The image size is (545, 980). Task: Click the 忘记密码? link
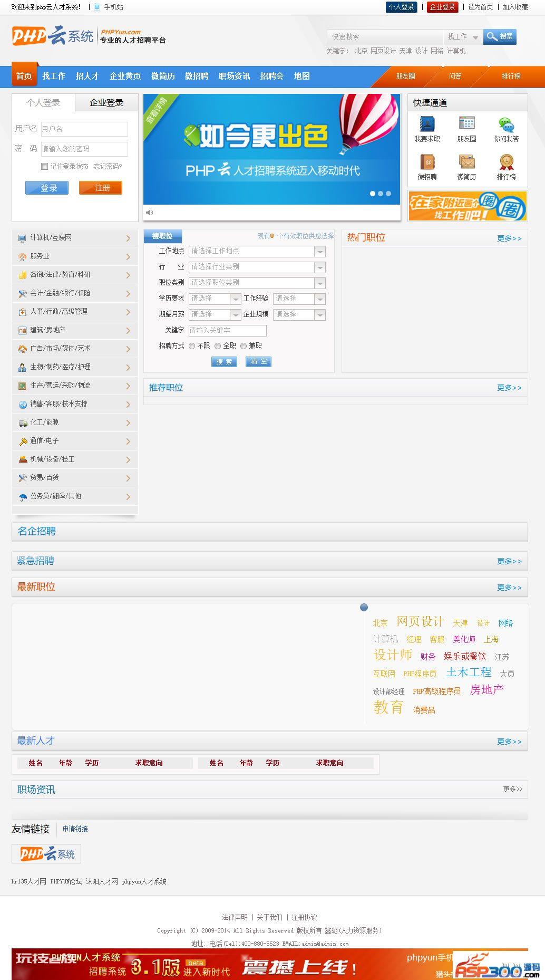108,166
